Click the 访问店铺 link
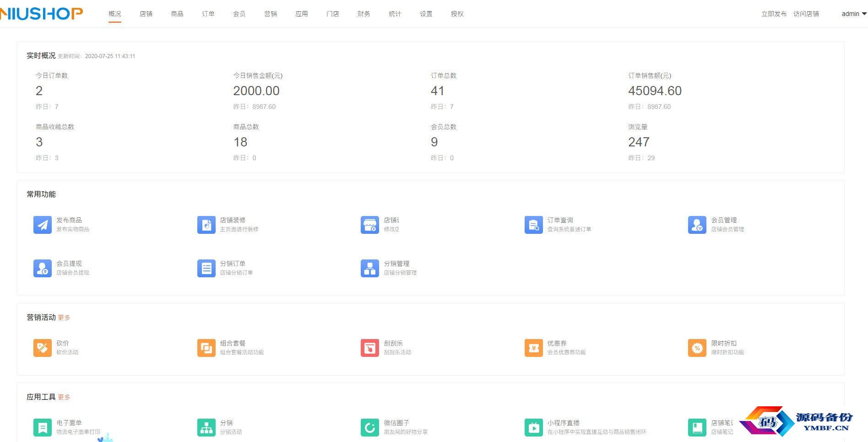This screenshot has width=868, height=442. 806,14
